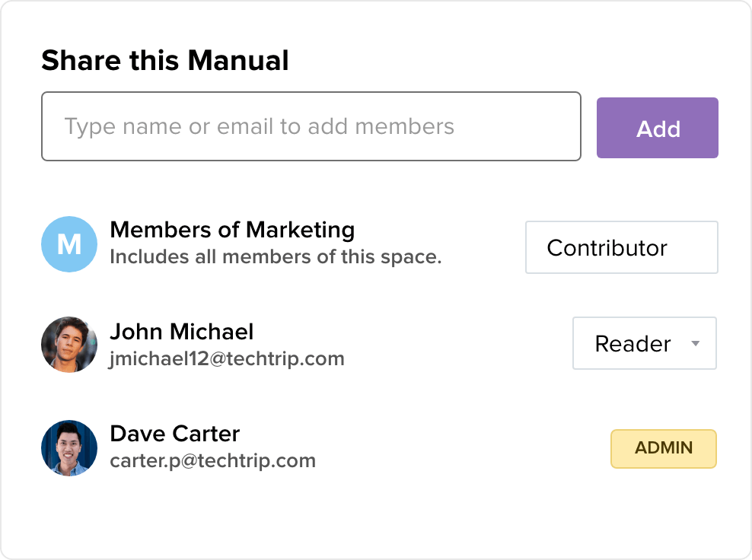Screen dimensions: 752x560
Task: Click the 'Share this Manual' heading
Action: (x=165, y=60)
